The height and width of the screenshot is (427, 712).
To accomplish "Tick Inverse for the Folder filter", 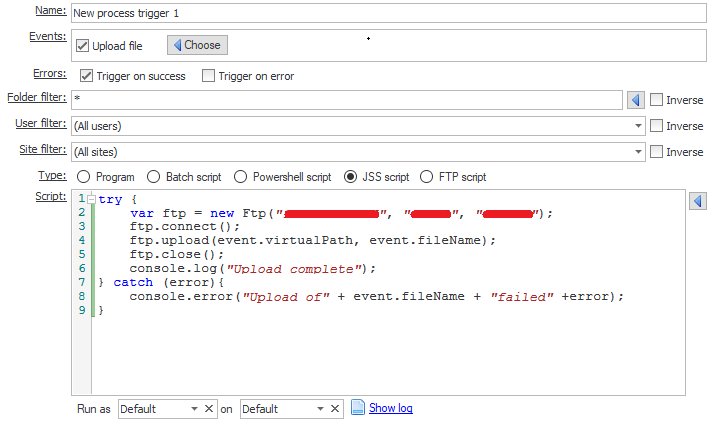I will pyautogui.click(x=657, y=100).
